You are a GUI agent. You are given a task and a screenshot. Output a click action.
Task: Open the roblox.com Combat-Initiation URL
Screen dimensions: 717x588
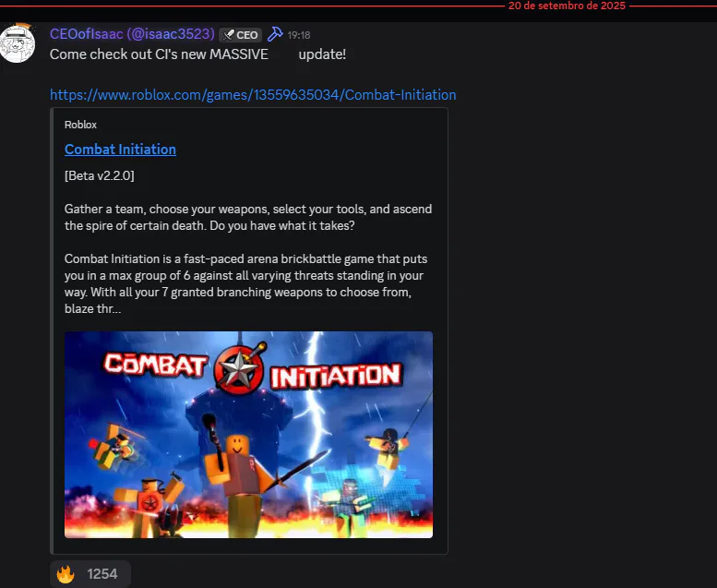click(x=253, y=95)
